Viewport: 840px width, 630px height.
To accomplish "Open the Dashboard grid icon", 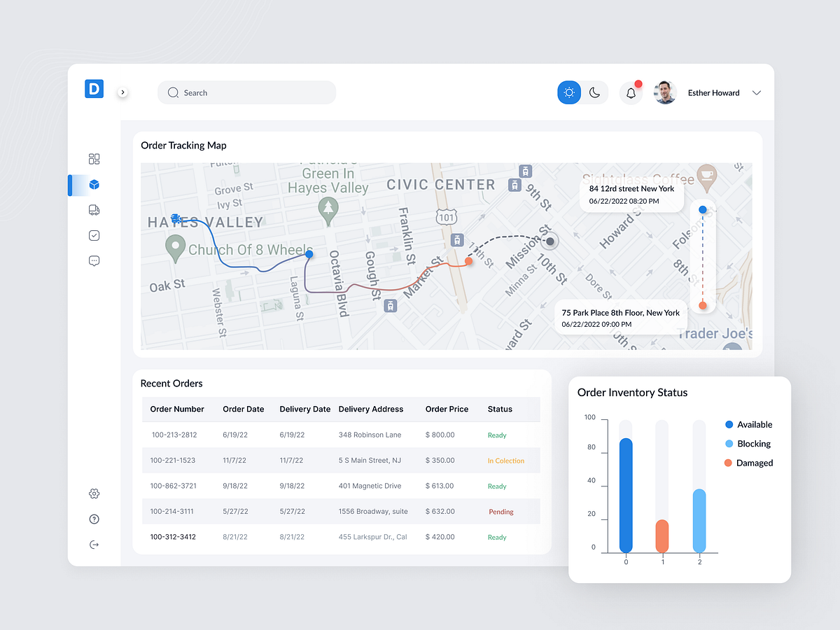I will click(x=94, y=159).
